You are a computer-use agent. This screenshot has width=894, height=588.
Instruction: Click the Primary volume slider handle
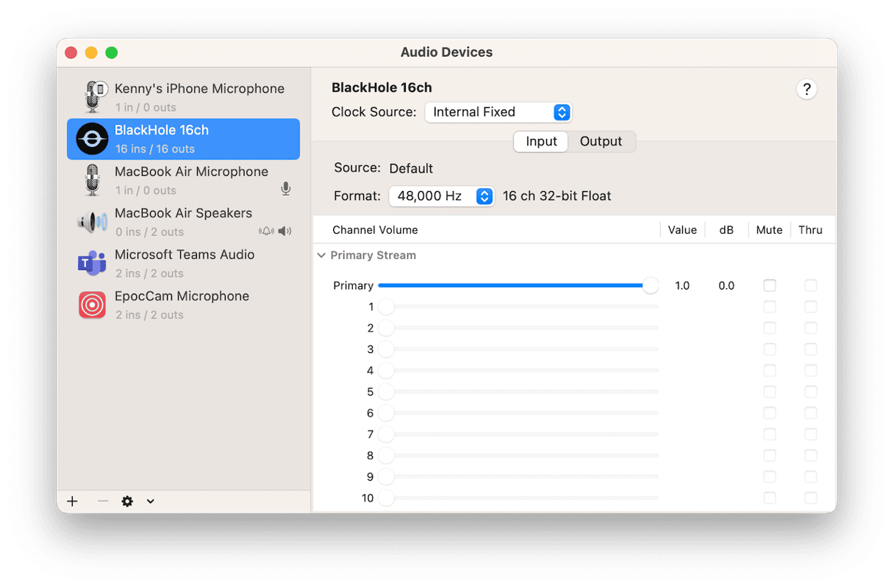[650, 285]
